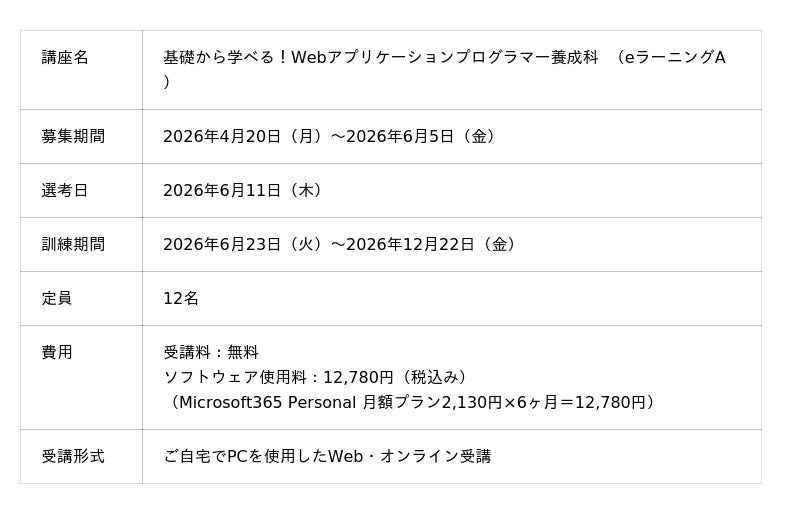The image size is (800, 514).
Task: Click the 受講形式 row label
Action: click(x=73, y=456)
